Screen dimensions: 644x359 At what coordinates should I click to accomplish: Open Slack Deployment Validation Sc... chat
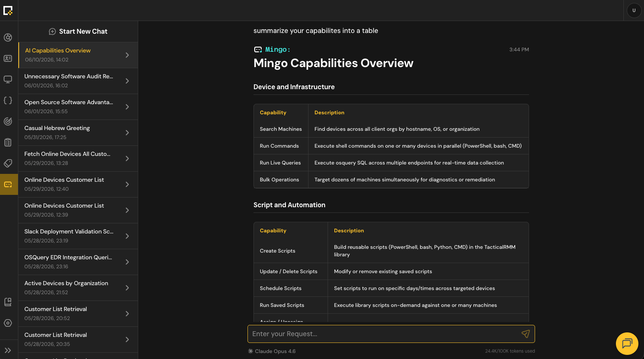tap(78, 236)
